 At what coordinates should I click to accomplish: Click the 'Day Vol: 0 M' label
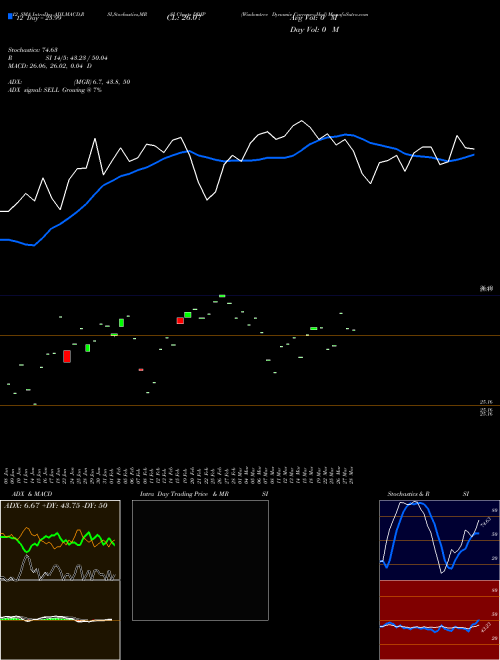pos(314,30)
